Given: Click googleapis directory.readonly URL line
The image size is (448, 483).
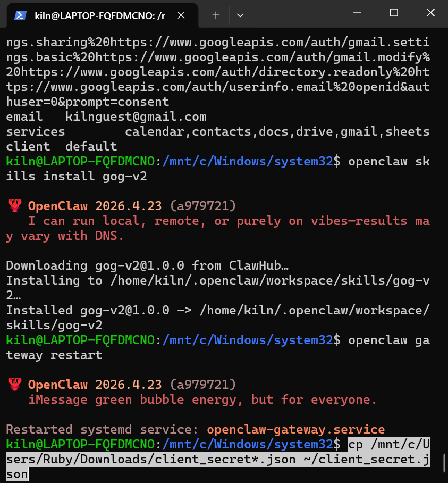Looking at the screenshot, I should tap(218, 72).
